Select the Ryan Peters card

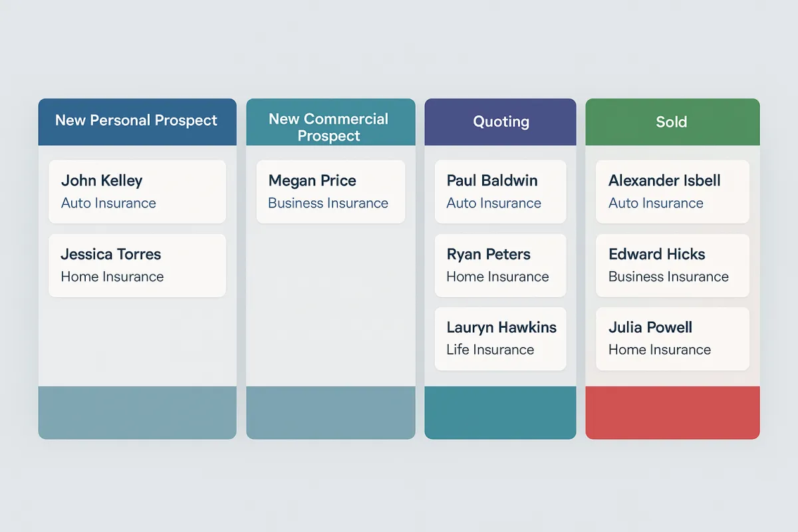[x=500, y=265]
